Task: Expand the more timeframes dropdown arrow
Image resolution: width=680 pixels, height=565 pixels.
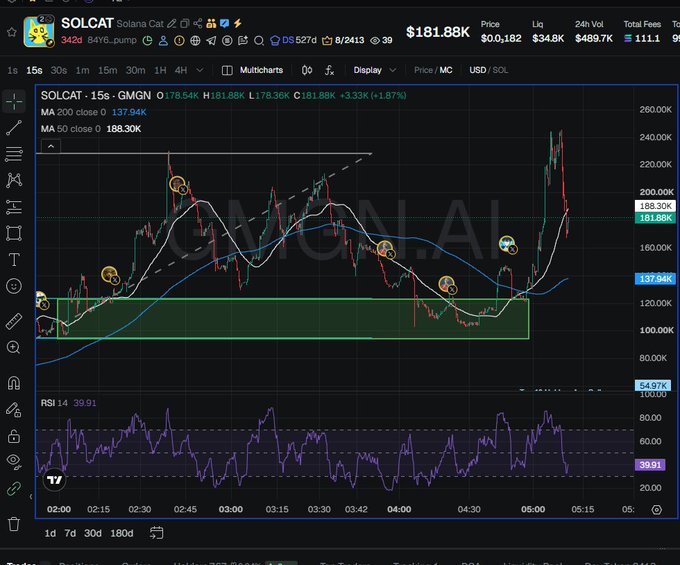Action: (x=200, y=70)
